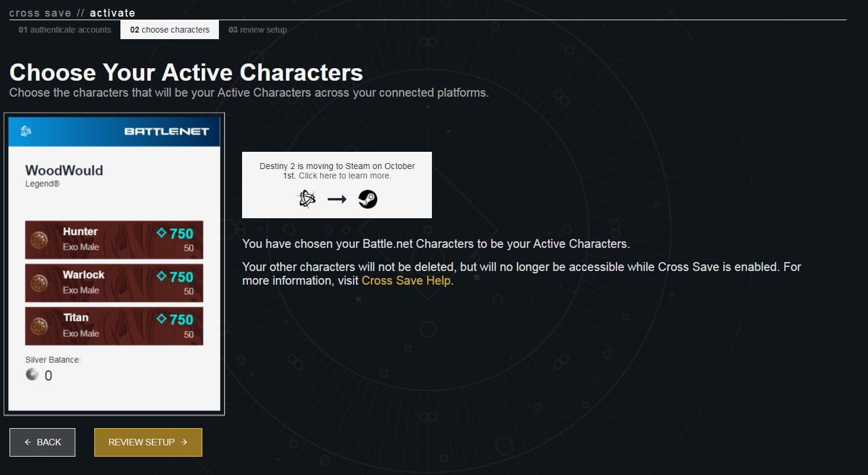Viewport: 868px width, 475px height.
Task: Click the Titan power level 750
Action: [x=182, y=320]
